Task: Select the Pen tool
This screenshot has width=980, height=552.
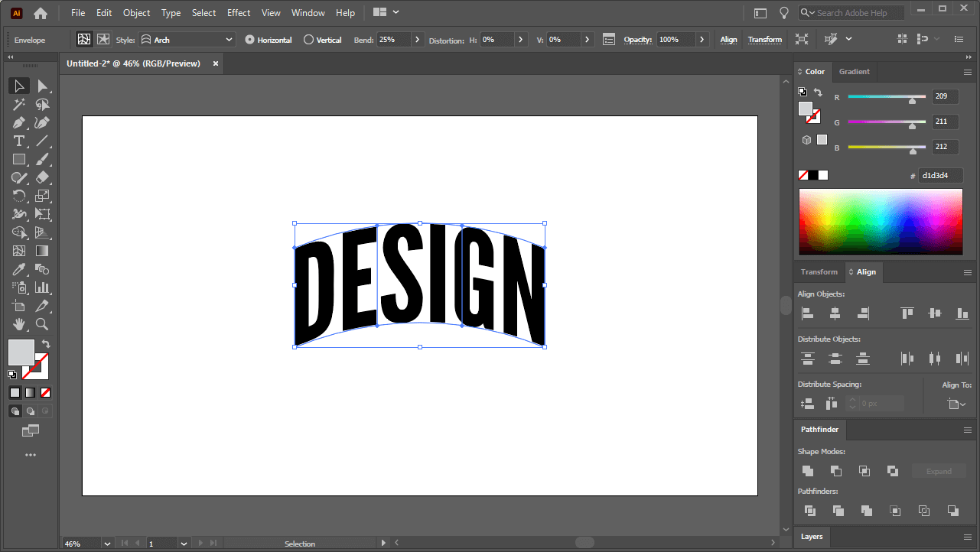Action: (x=19, y=122)
